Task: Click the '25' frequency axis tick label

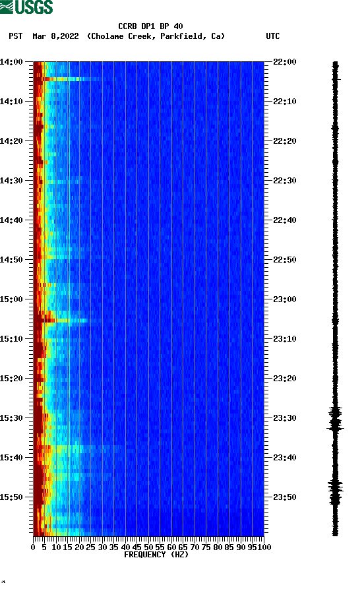Action: point(90,547)
